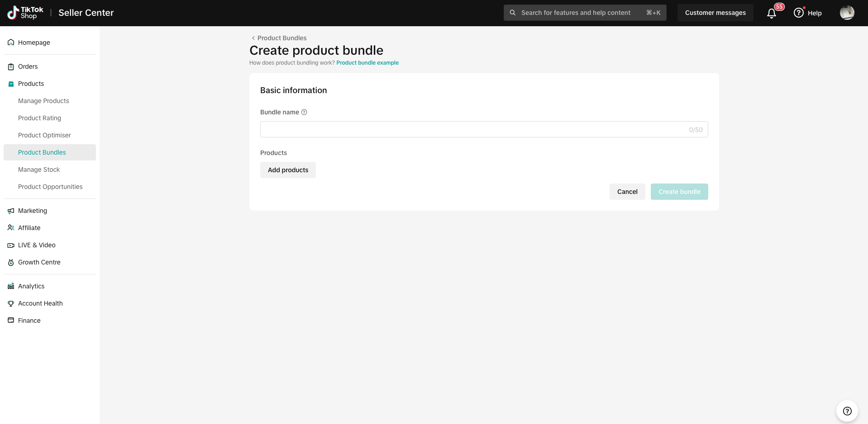Click the Add products button

pos(288,170)
